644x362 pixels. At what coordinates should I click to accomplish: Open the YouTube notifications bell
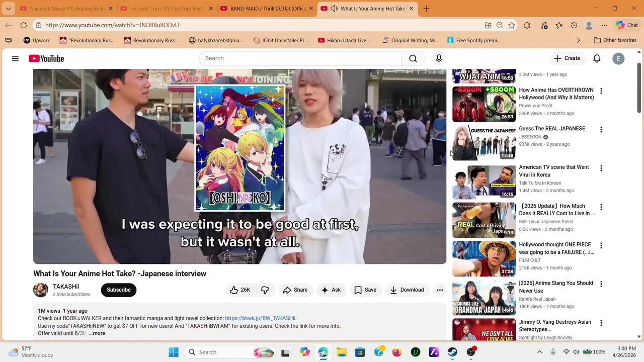[x=597, y=58]
